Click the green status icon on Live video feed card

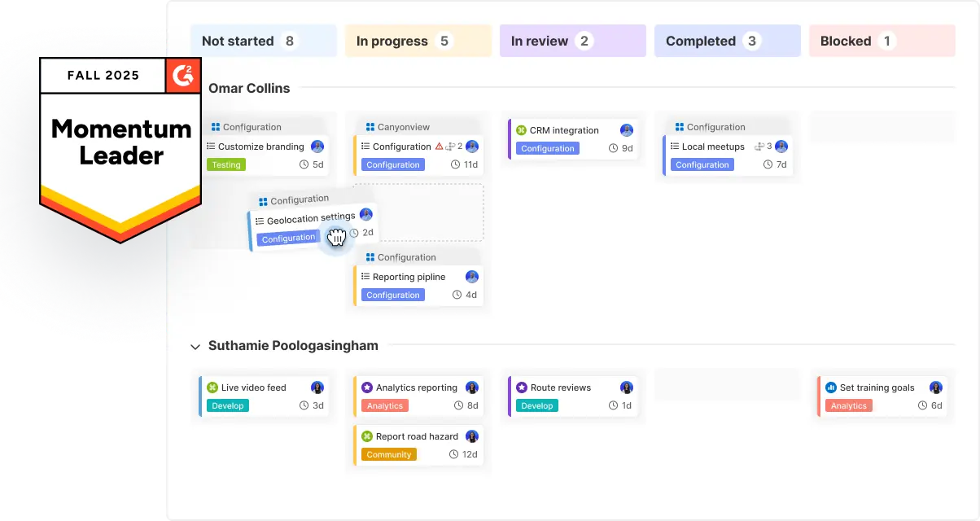214,387
